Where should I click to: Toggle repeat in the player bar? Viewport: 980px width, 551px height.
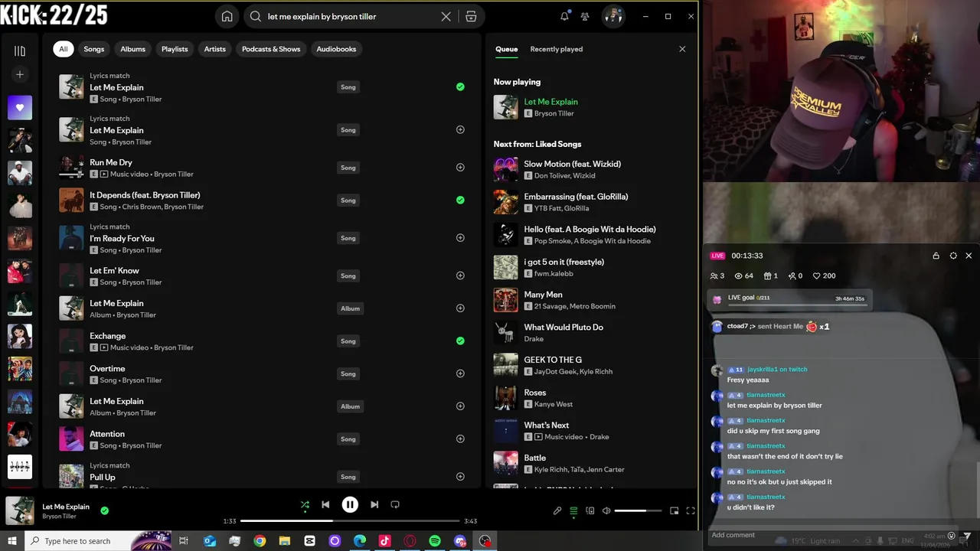pyautogui.click(x=395, y=504)
